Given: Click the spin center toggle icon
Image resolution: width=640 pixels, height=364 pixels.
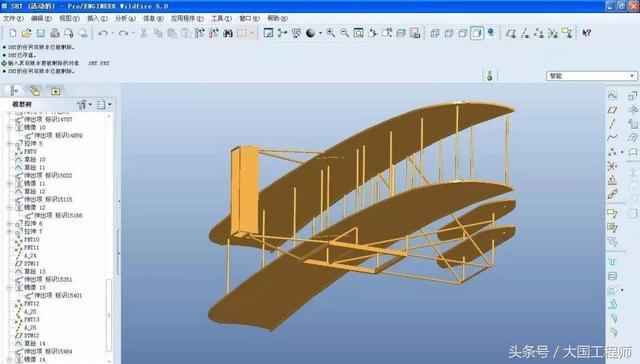Looking at the screenshot, I should pos(282,33).
